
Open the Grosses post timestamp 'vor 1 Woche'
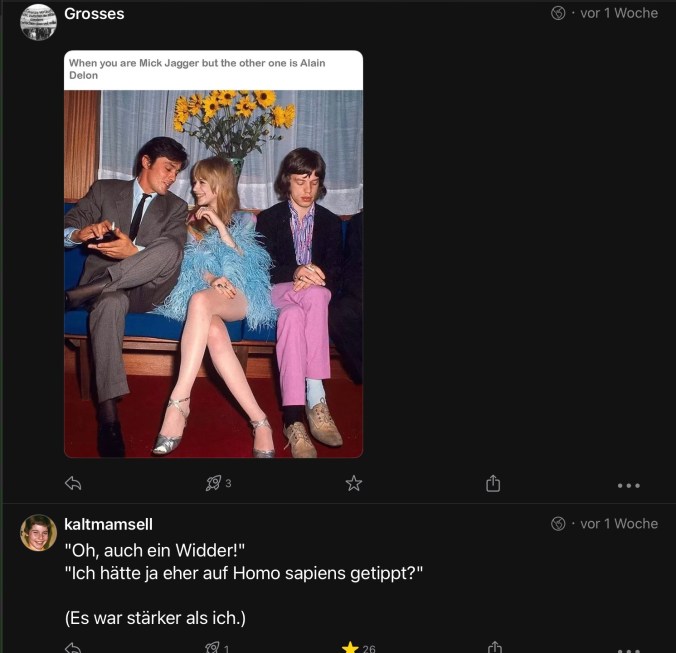pyautogui.click(x=619, y=14)
